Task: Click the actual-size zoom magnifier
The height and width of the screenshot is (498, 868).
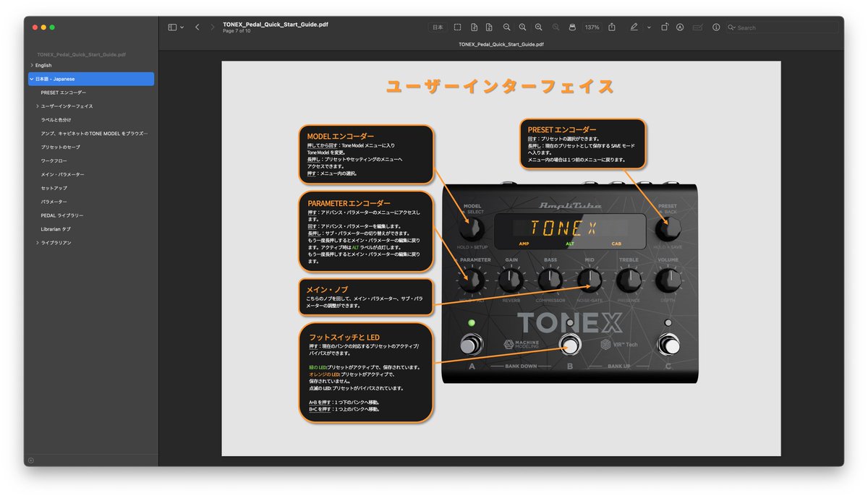Action: pyautogui.click(x=522, y=27)
